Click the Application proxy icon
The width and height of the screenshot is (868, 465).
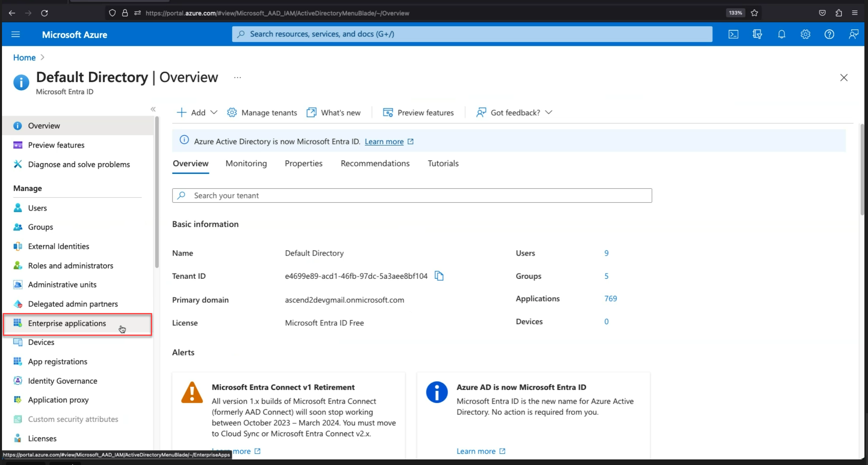click(x=18, y=400)
